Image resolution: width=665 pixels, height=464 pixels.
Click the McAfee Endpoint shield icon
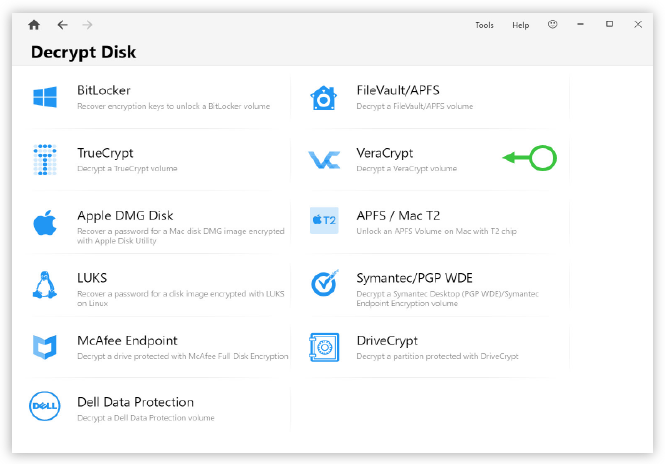point(45,347)
